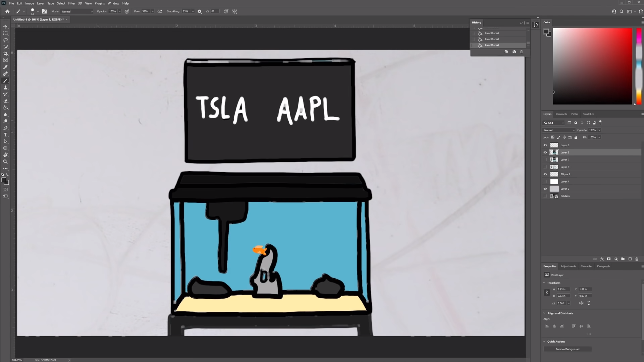Open the Plugins menu
The height and width of the screenshot is (362, 644).
pos(100,3)
